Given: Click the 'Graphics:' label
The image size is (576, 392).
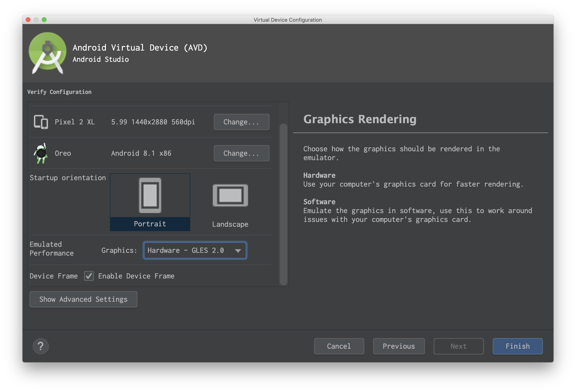Looking at the screenshot, I should [119, 250].
